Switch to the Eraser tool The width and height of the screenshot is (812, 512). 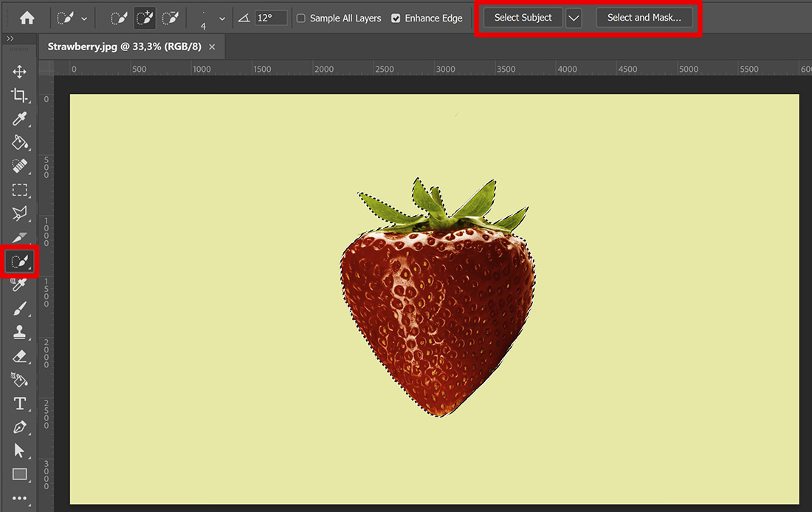[x=20, y=355]
